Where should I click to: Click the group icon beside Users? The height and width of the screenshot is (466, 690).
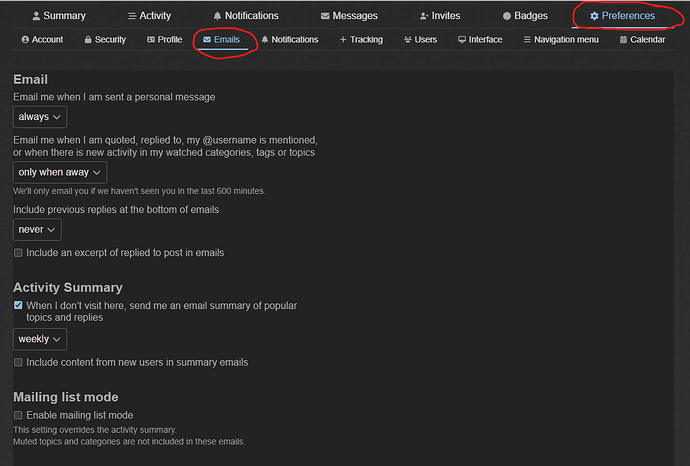coord(408,40)
